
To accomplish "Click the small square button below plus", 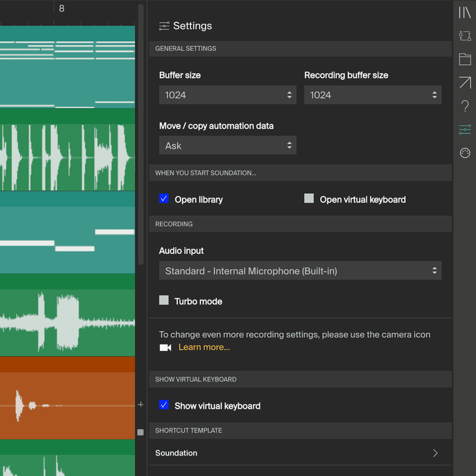I will [140, 432].
